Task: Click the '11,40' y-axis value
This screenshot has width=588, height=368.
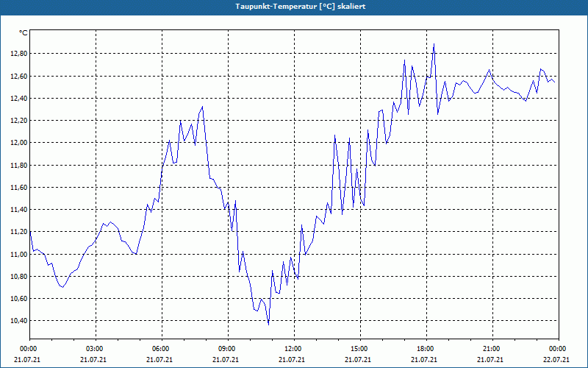Action: coord(19,210)
